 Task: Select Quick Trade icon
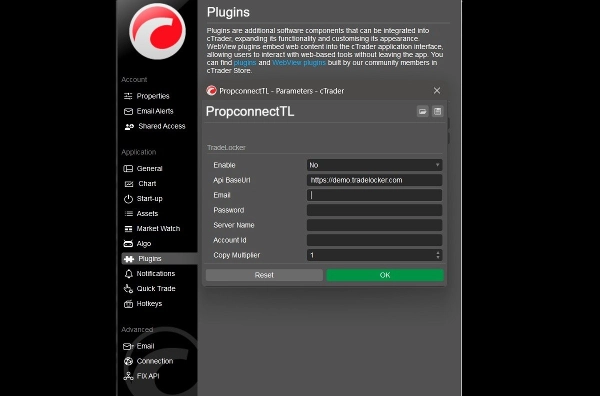coord(128,289)
